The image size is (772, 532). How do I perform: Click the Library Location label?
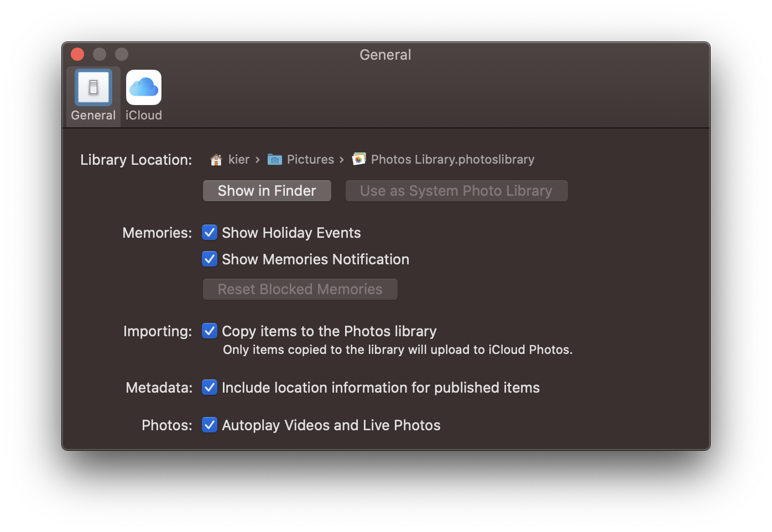click(136, 160)
